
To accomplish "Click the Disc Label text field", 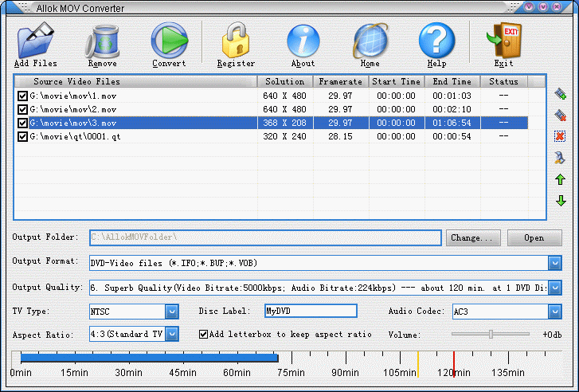I will [x=310, y=312].
